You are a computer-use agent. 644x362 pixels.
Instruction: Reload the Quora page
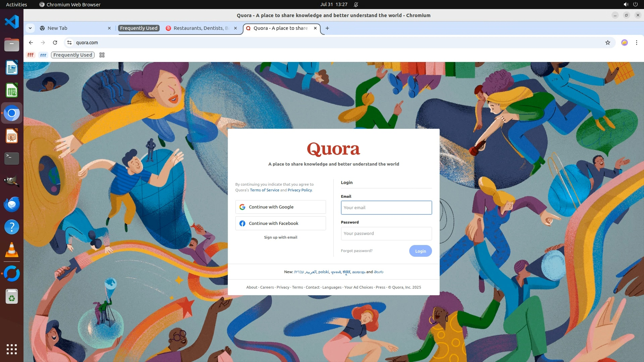[x=55, y=43]
